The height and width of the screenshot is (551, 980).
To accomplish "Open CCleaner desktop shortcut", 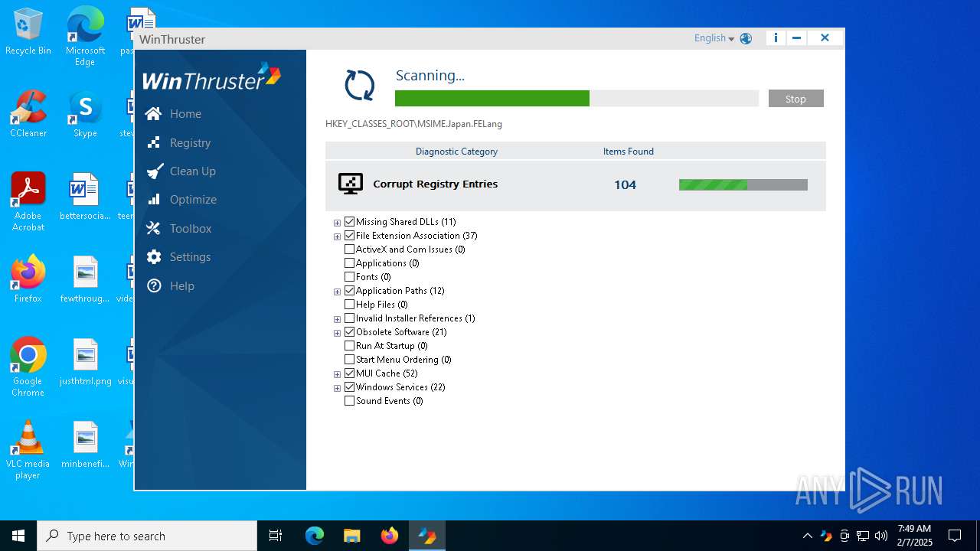I will (x=28, y=114).
